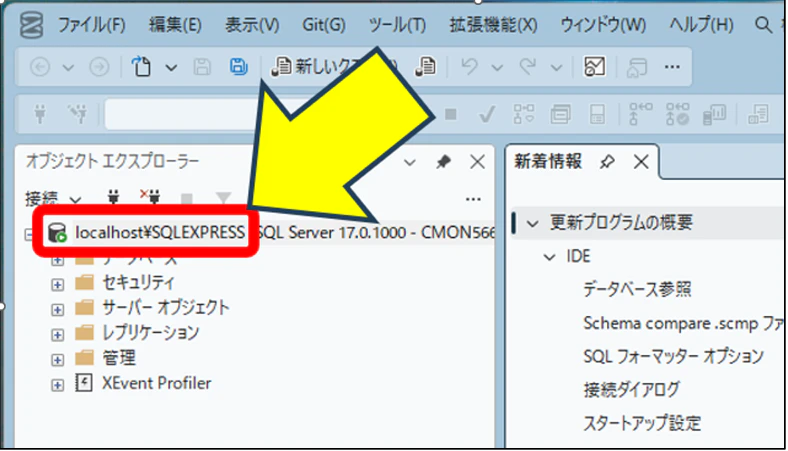Click the Undo arrow icon

[x=469, y=66]
